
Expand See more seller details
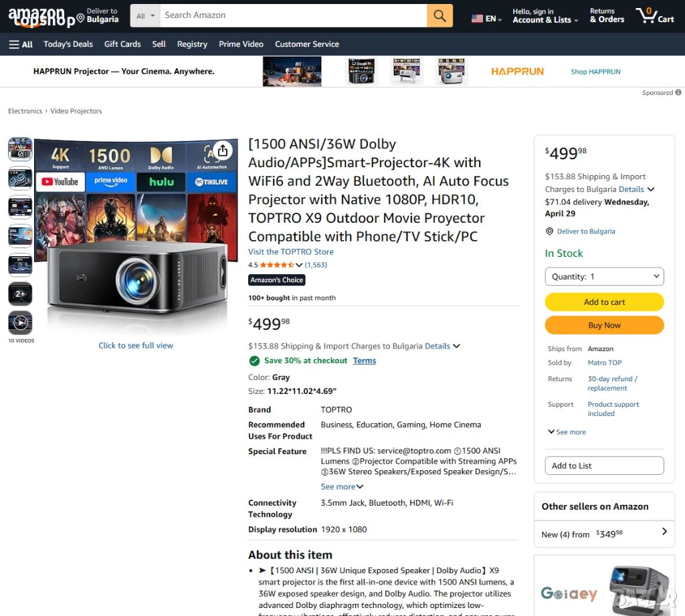[x=567, y=432]
